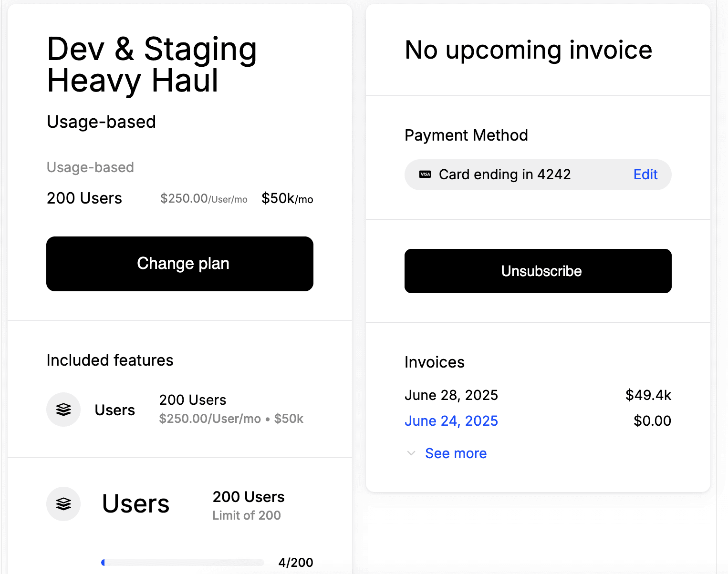Click the Dev & Staging Heavy Haul title
The image size is (728, 574).
(152, 64)
